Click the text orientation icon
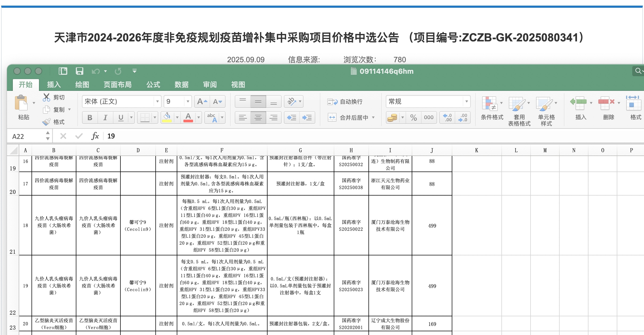644x335 pixels. pos(292,102)
